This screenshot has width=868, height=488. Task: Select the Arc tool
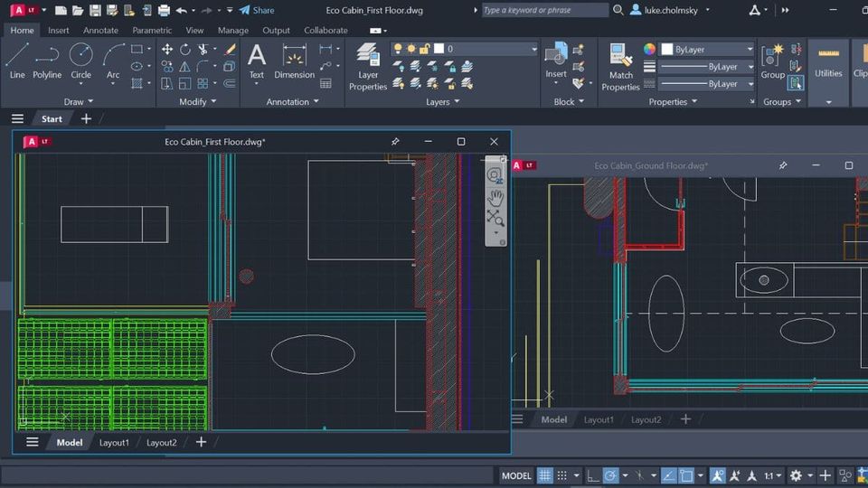113,61
